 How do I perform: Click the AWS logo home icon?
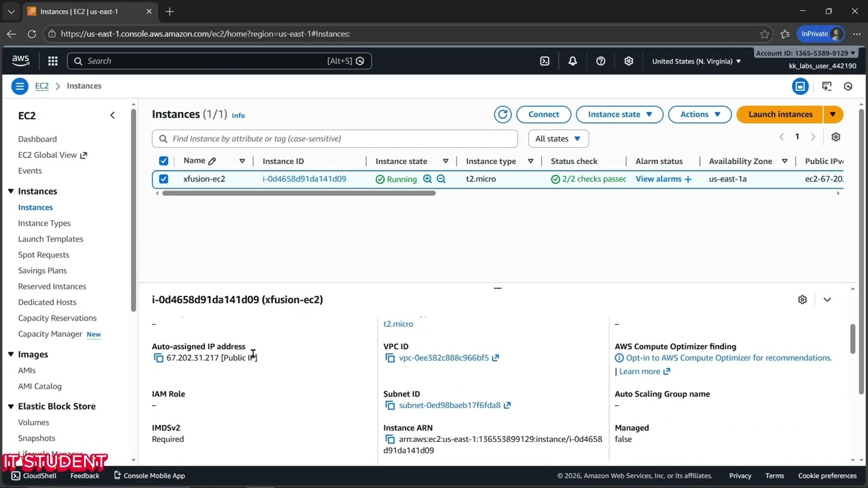(21, 61)
